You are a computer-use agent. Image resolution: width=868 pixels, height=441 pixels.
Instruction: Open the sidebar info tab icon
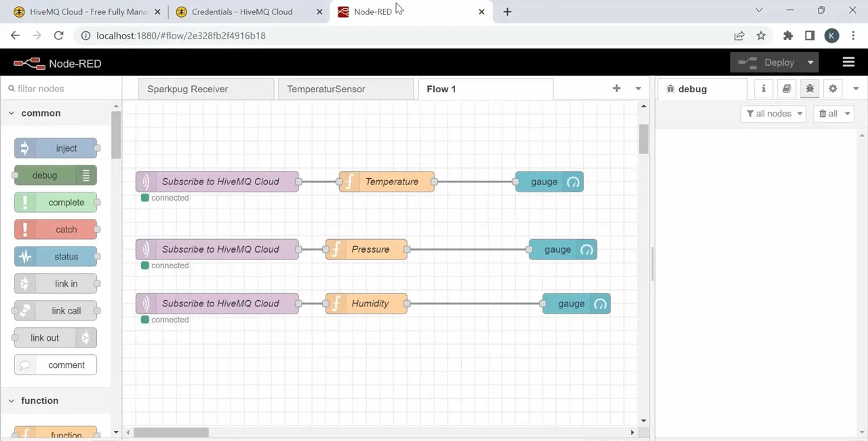pos(764,89)
